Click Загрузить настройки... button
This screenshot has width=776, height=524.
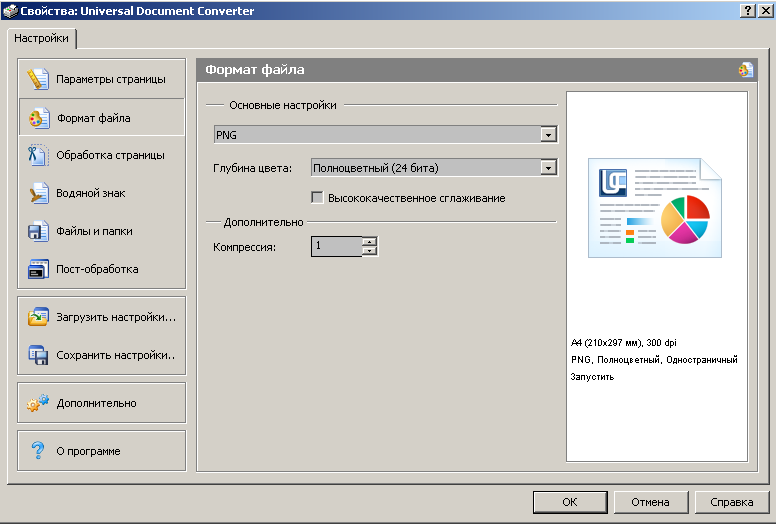(102, 317)
